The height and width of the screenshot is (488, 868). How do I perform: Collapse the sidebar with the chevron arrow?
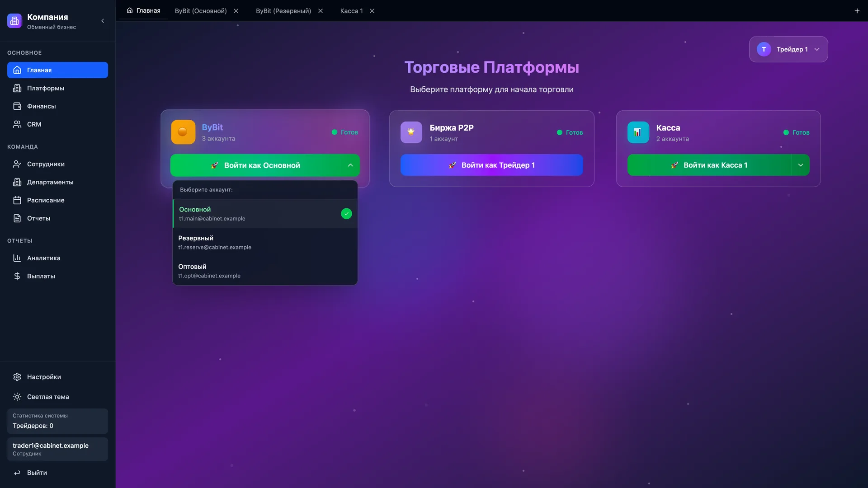click(x=103, y=21)
